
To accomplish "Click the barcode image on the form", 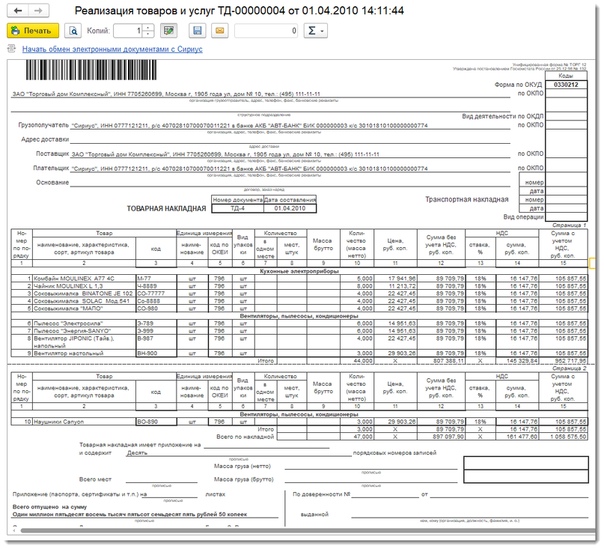I will (91, 70).
